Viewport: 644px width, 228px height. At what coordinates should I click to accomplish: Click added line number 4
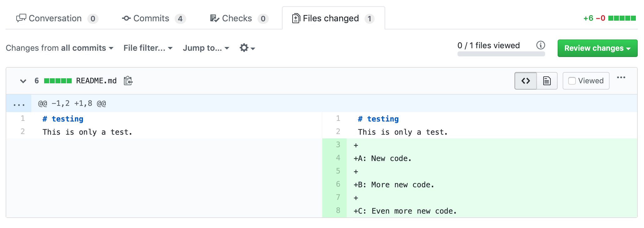click(x=338, y=158)
